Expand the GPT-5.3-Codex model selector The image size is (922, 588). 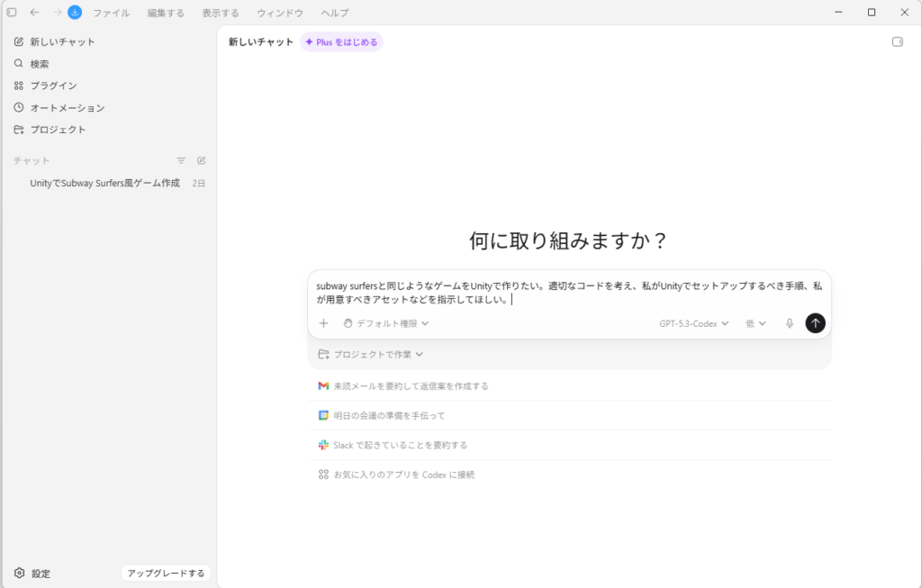(693, 323)
